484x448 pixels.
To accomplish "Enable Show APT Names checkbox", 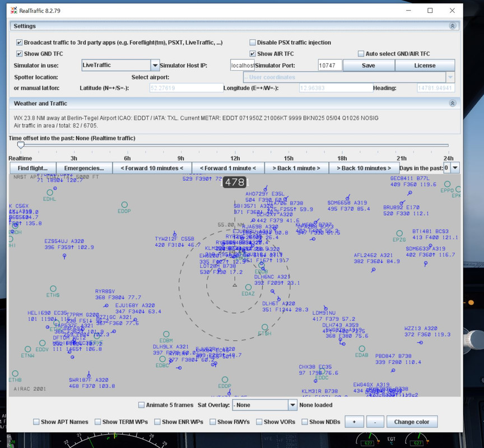I will [36, 422].
